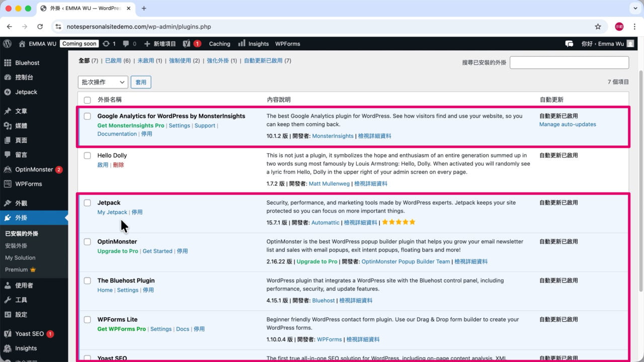Click the chat notification icon in admin bar
Viewport: 644px width, 362px height.
[x=569, y=44]
